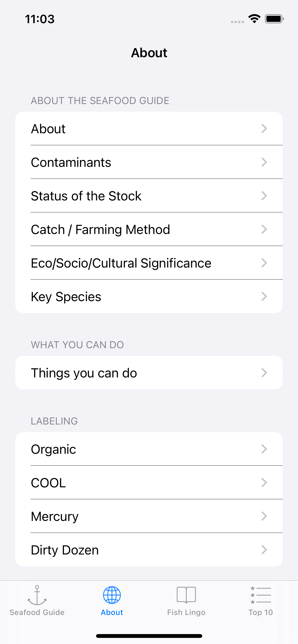Open the COOL labeling entry
Image resolution: width=298 pixels, height=644 pixels.
(x=48, y=483)
